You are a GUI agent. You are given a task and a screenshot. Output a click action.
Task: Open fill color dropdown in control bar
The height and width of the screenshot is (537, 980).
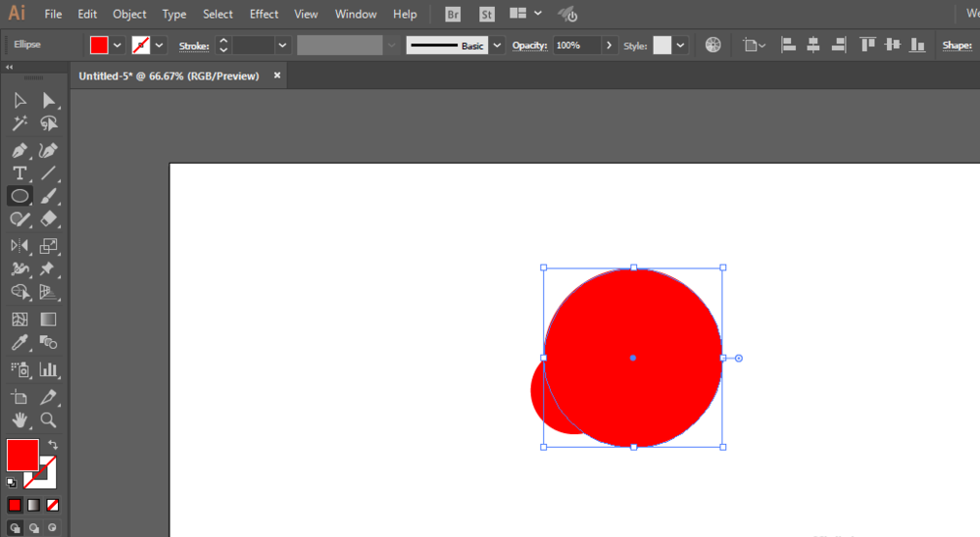(x=117, y=45)
